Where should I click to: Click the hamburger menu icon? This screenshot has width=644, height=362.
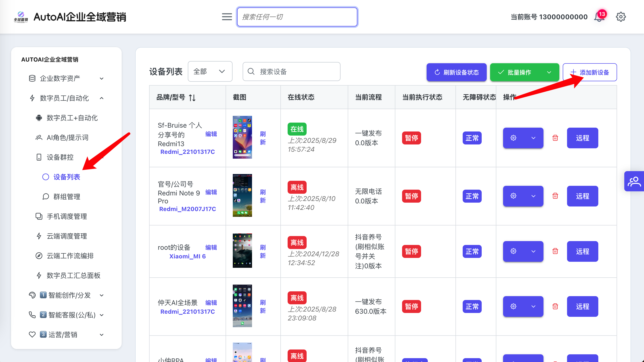(x=227, y=17)
